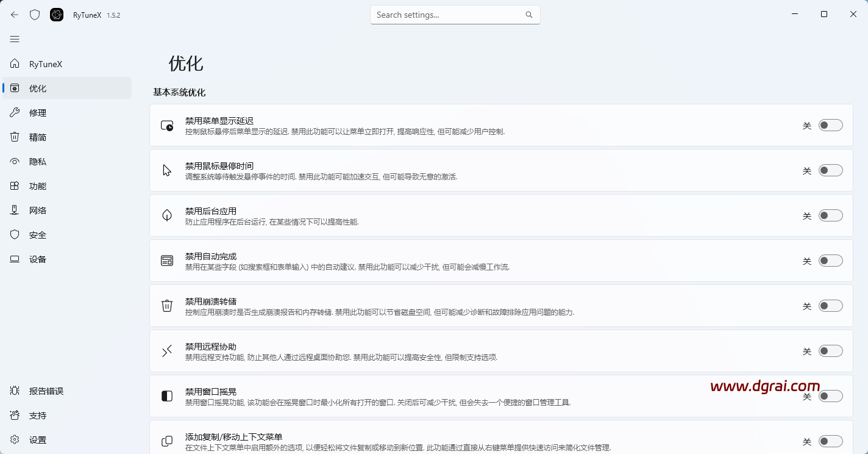The image size is (868, 454).
Task: Enable the 禁用后台应用 toggle
Action: tap(830, 215)
